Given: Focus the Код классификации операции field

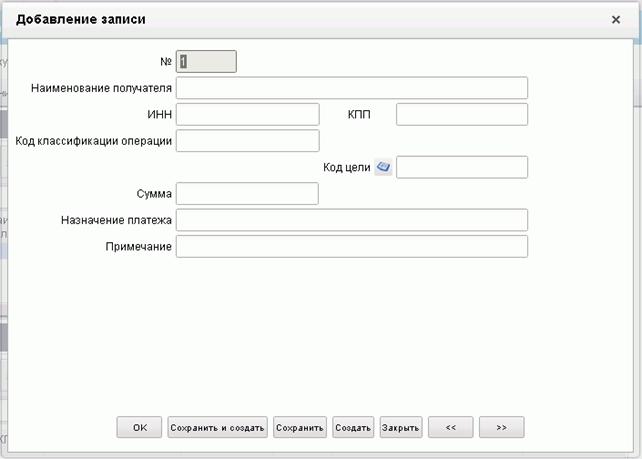Looking at the screenshot, I should click(248, 140).
